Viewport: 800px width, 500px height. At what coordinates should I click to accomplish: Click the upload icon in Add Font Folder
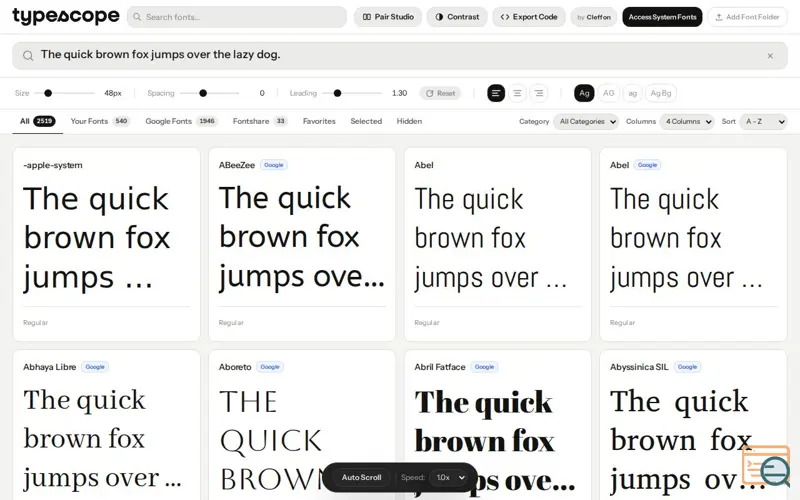pos(719,17)
